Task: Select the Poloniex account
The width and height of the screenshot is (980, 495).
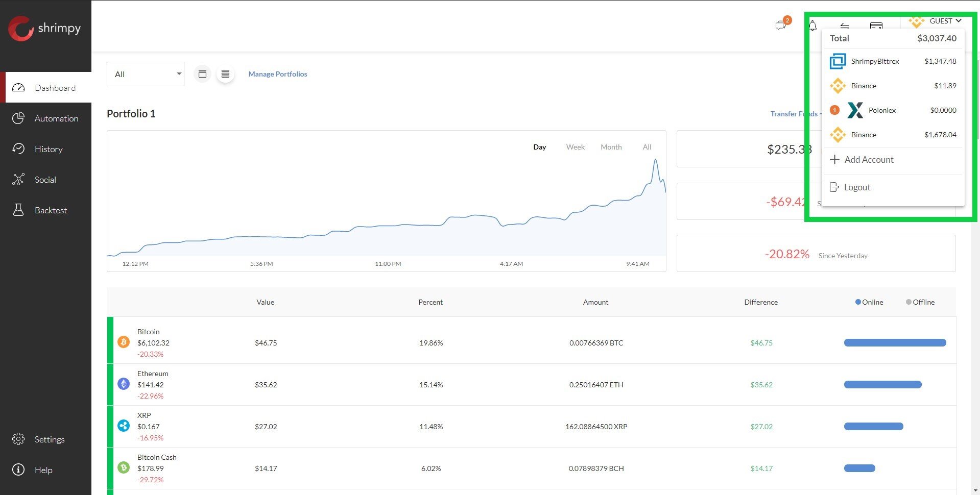Action: [x=893, y=110]
